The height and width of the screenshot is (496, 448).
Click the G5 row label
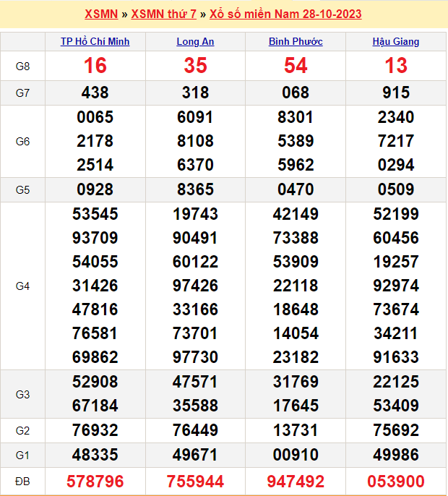(22, 189)
